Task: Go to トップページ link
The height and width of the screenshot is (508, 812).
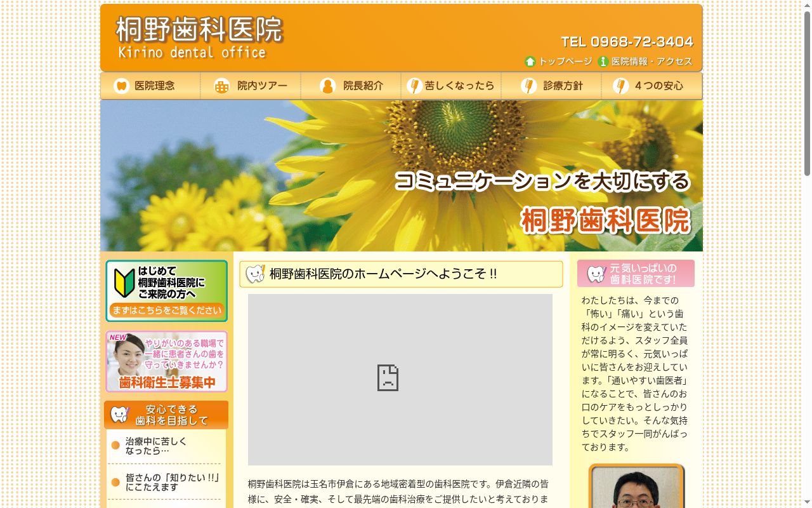Action: click(x=558, y=62)
